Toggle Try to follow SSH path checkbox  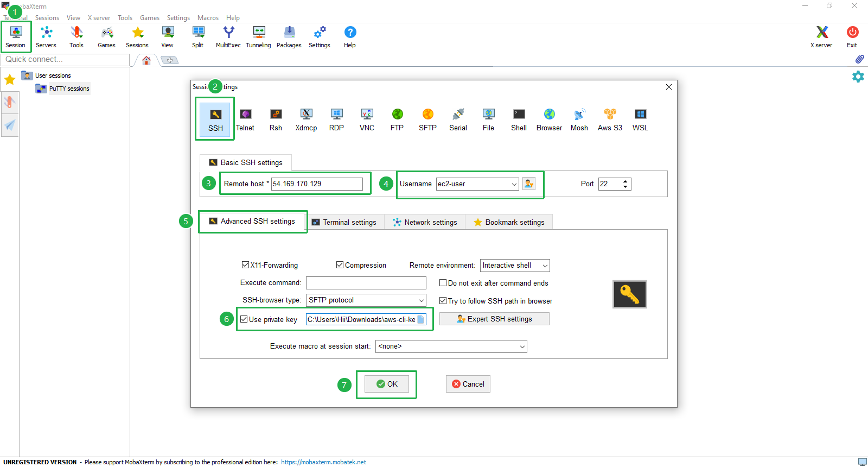click(x=443, y=301)
